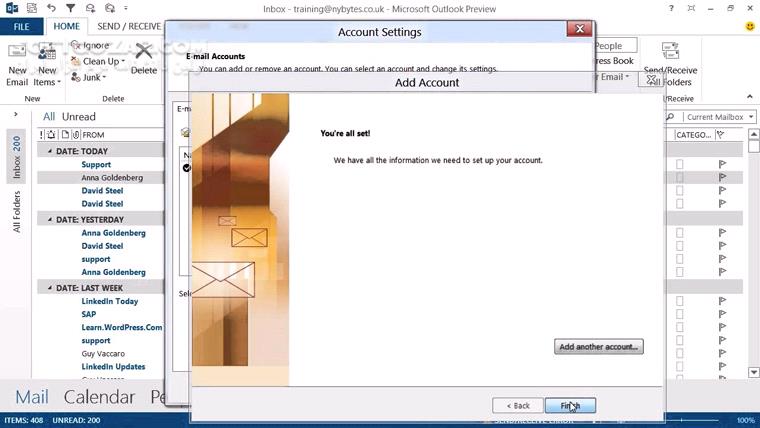
Task: Open the Clean Up dropdown arrow
Action: coord(123,61)
